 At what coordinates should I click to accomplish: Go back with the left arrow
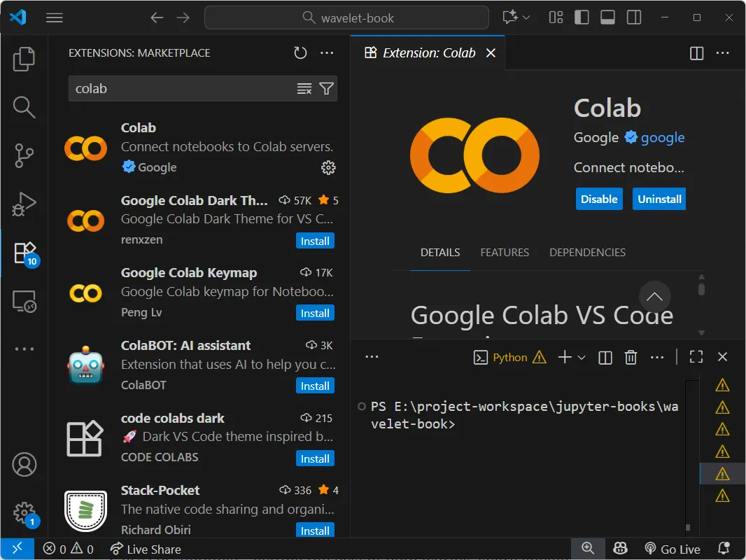[x=157, y=18]
